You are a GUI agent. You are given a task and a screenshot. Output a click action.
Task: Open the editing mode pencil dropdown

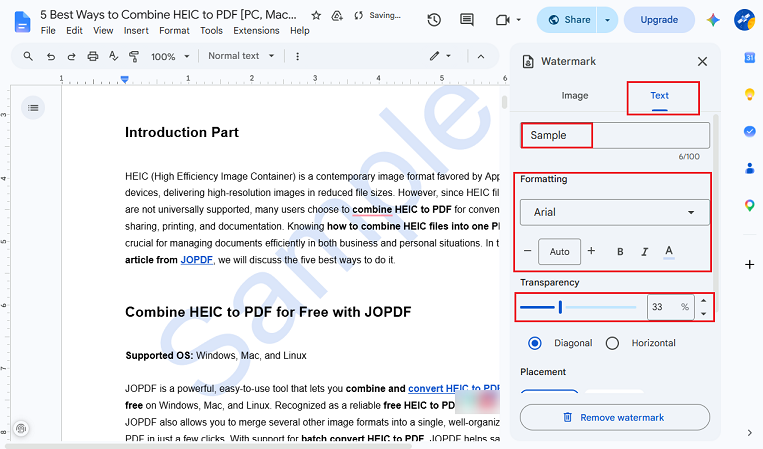[x=440, y=56]
